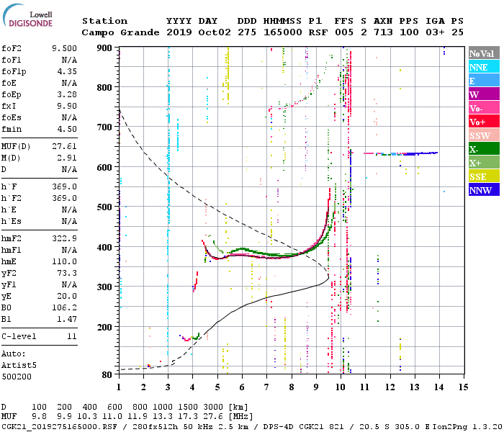Click the day number 275
This screenshot has width=504, height=432.
click(247, 32)
